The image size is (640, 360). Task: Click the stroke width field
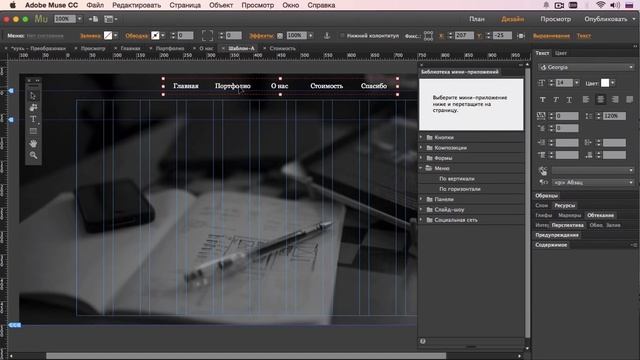(185, 36)
